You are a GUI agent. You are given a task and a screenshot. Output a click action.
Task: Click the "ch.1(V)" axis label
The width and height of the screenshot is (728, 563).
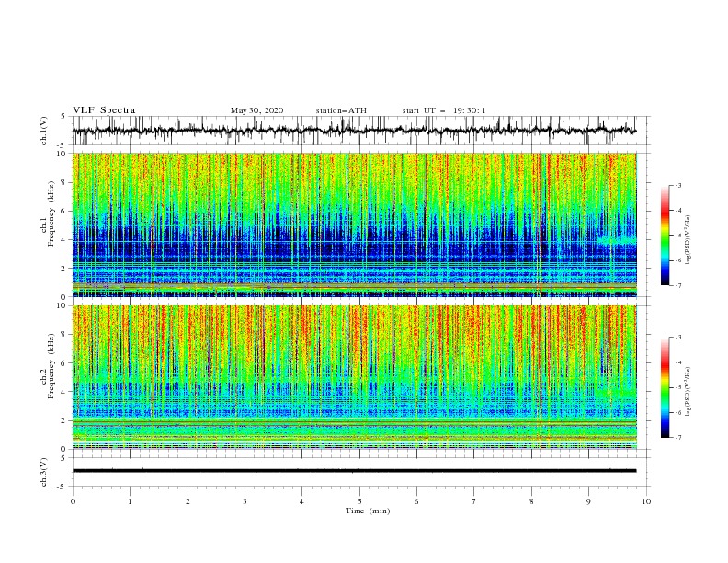[x=44, y=131]
